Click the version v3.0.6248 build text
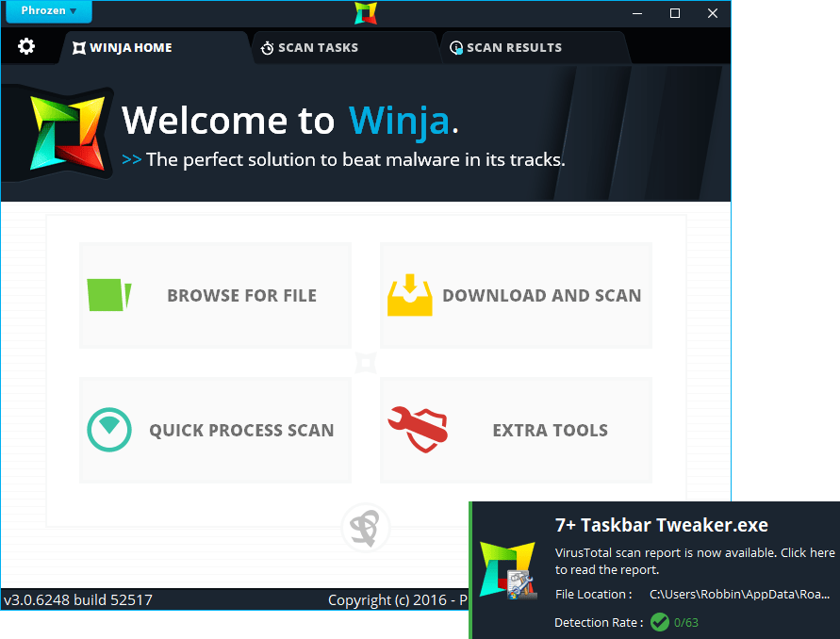Viewport: 840px width, 639px height. [x=78, y=600]
